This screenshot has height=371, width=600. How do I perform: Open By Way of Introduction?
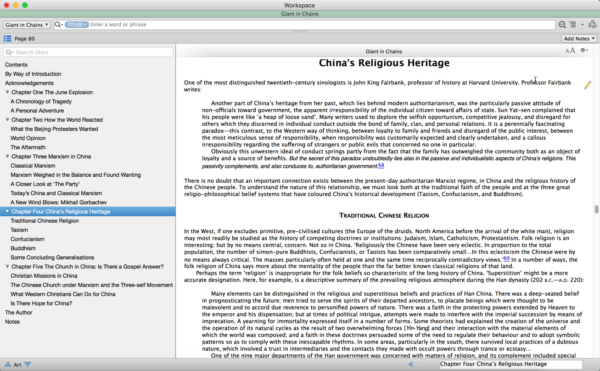(33, 74)
